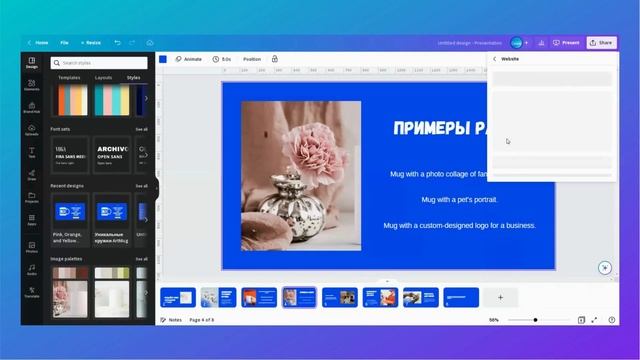This screenshot has height=360, width=640.
Task: Open the Uploads sidebar panel
Action: [x=32, y=130]
